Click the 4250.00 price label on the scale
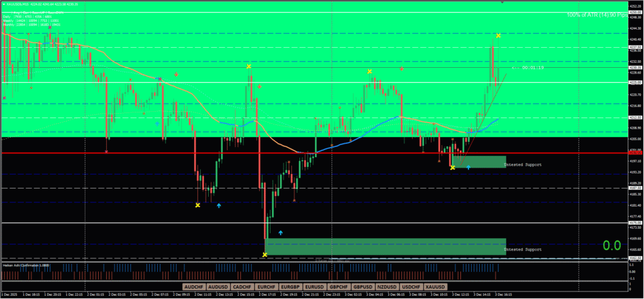644x299 pixels. pyautogui.click(x=636, y=13)
